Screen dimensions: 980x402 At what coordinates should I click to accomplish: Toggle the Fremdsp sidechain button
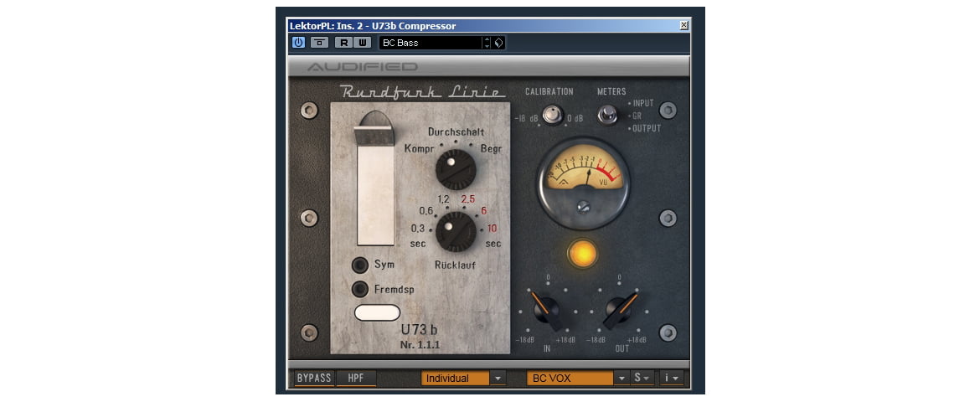pyautogui.click(x=360, y=289)
